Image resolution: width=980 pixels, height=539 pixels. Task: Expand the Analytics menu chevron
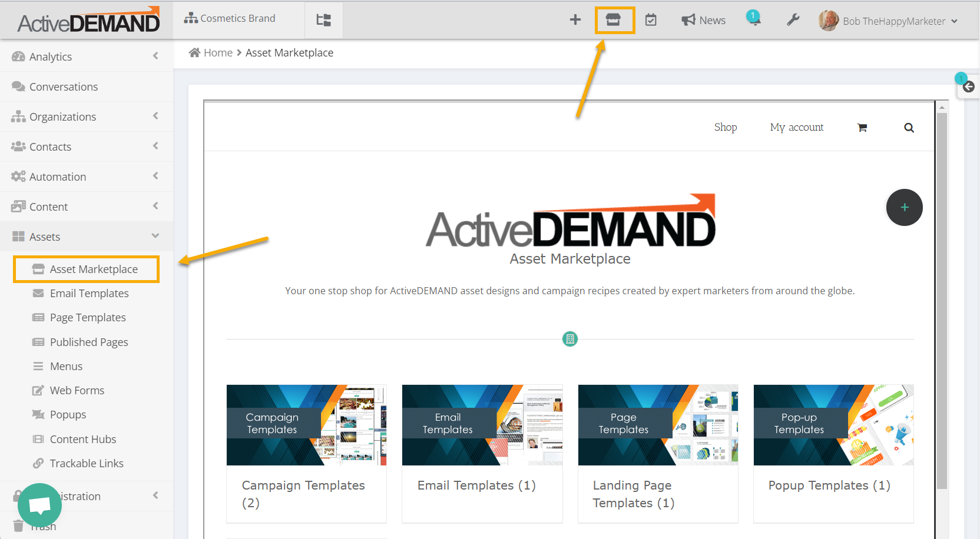[x=155, y=56]
